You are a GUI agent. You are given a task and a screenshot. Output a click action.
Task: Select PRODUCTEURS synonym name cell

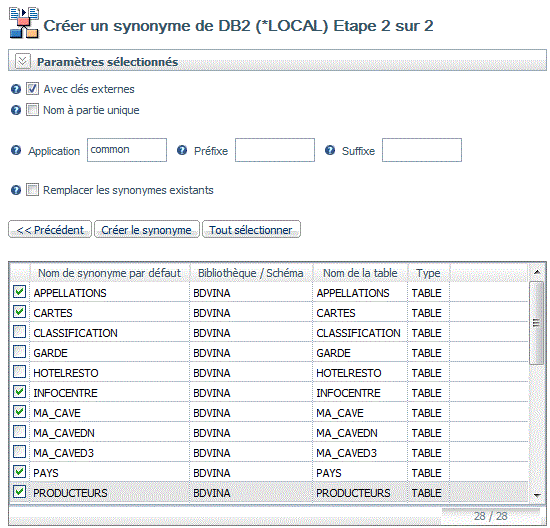pos(109,493)
